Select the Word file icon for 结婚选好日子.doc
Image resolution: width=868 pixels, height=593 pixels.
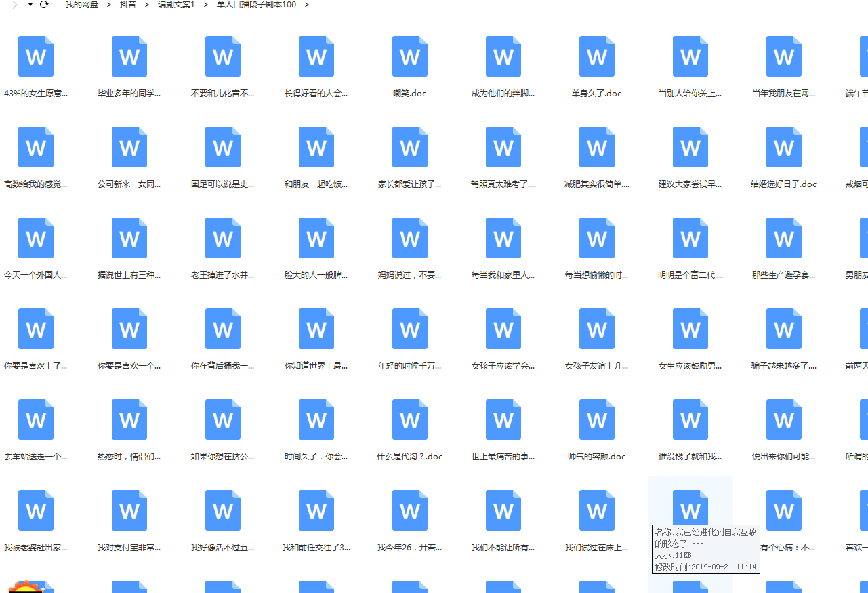pyautogui.click(x=784, y=147)
